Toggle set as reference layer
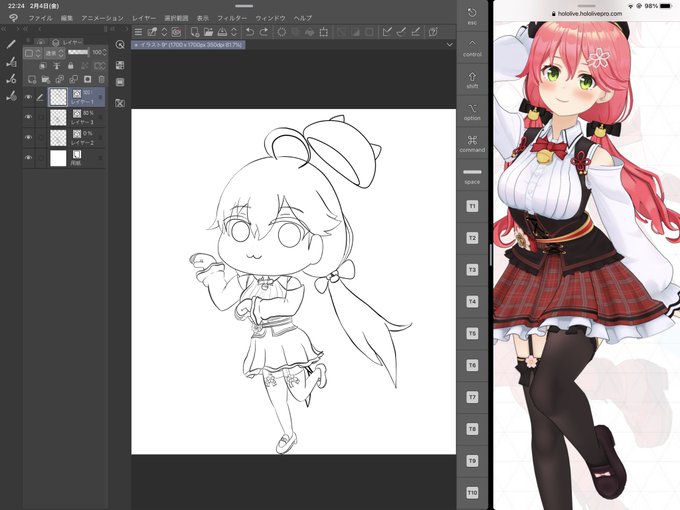This screenshot has height=510, width=680. click(56, 66)
